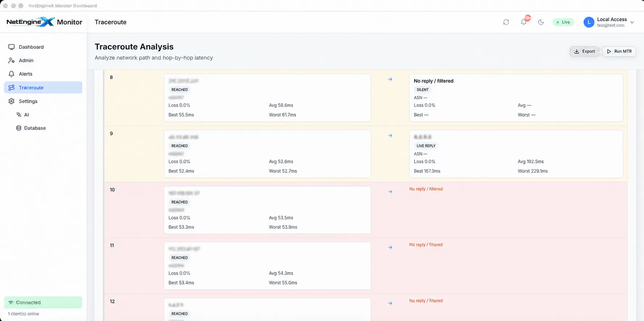Open Settings in the sidebar

point(43,101)
